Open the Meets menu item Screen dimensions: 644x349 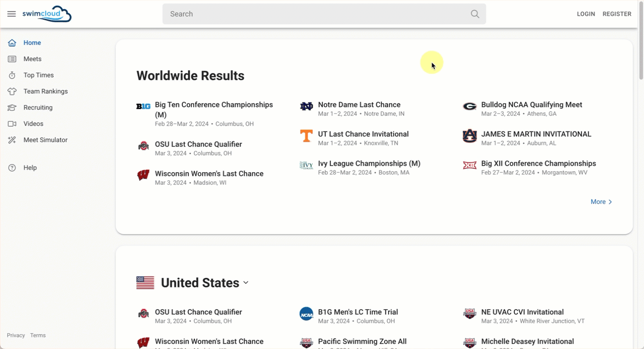(x=32, y=59)
